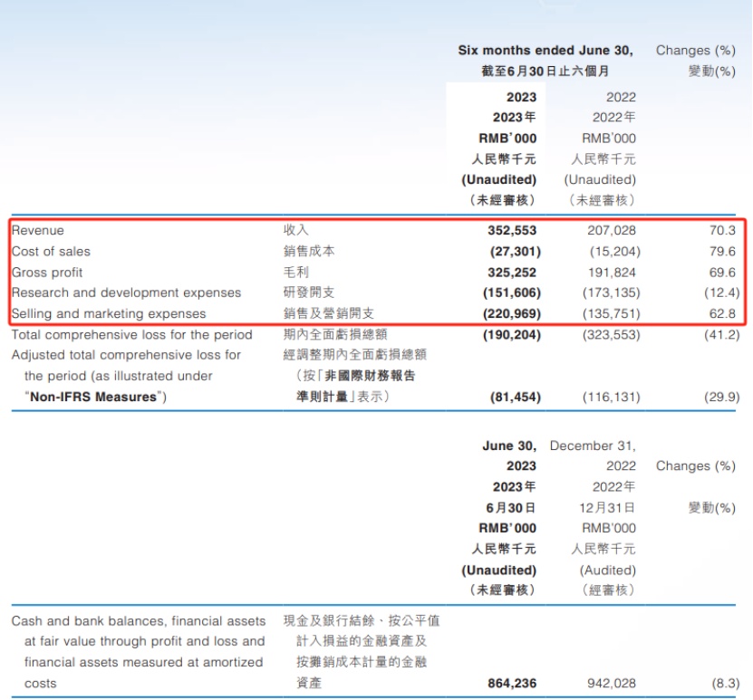
Task: Click the Gross profit label
Action: [x=47, y=273]
